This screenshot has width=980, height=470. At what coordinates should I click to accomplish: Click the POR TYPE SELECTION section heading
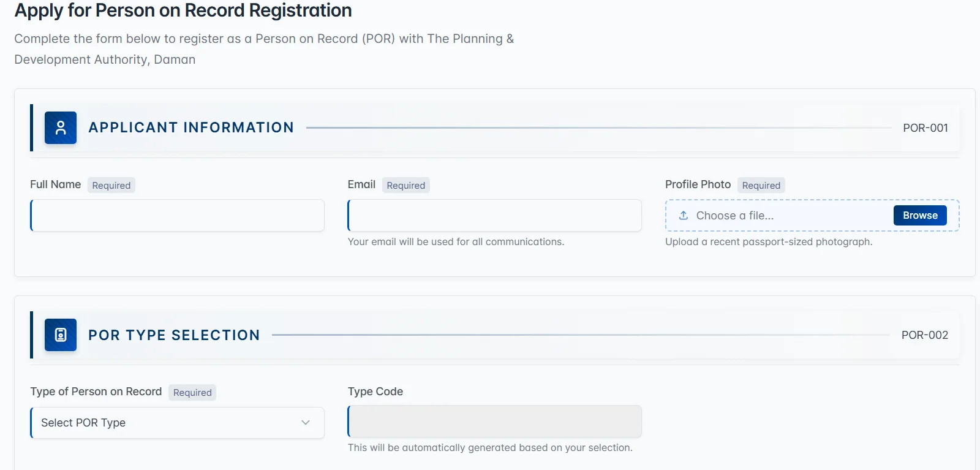pos(174,335)
